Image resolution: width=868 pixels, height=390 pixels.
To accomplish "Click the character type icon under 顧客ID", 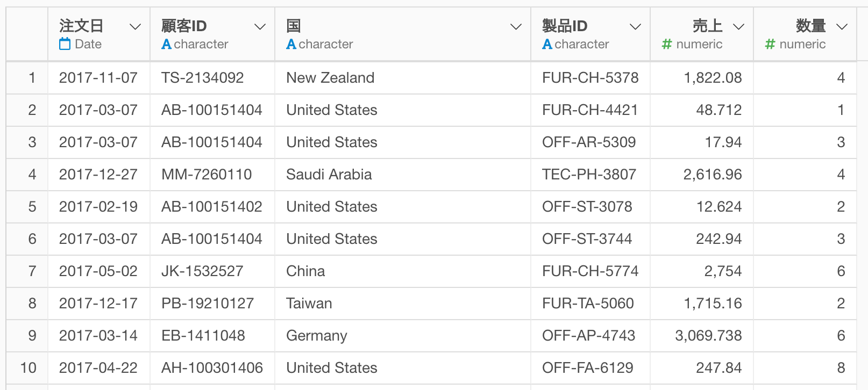I will click(x=167, y=44).
